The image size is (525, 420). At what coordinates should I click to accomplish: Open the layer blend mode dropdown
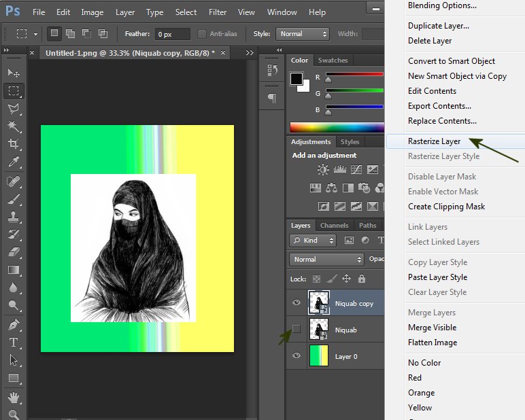pyautogui.click(x=327, y=260)
